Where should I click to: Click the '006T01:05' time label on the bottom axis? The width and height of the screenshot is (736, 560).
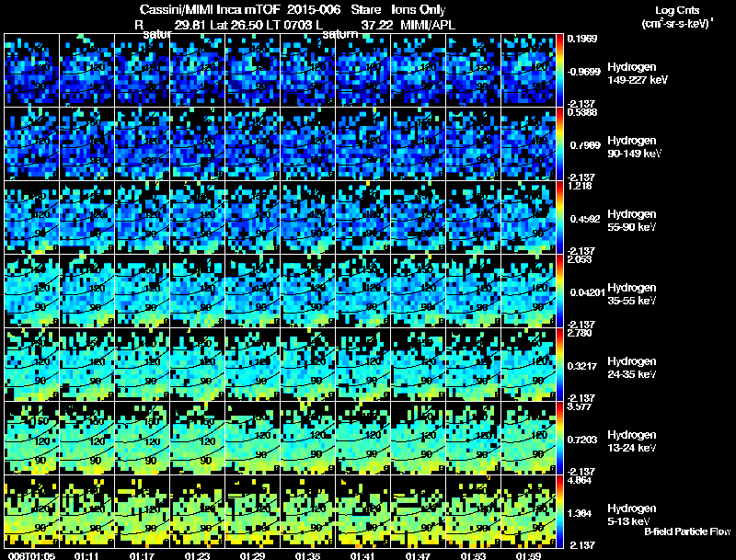31,556
